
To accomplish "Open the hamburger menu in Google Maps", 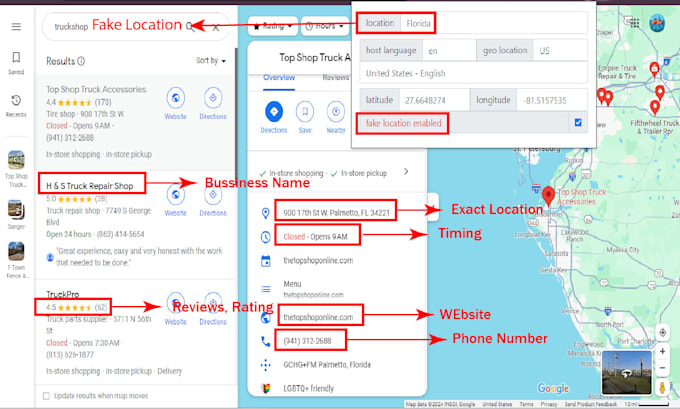I will click(16, 27).
